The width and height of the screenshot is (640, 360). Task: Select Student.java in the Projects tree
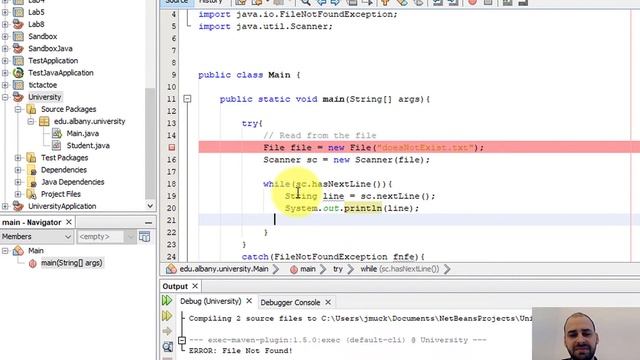[88, 145]
